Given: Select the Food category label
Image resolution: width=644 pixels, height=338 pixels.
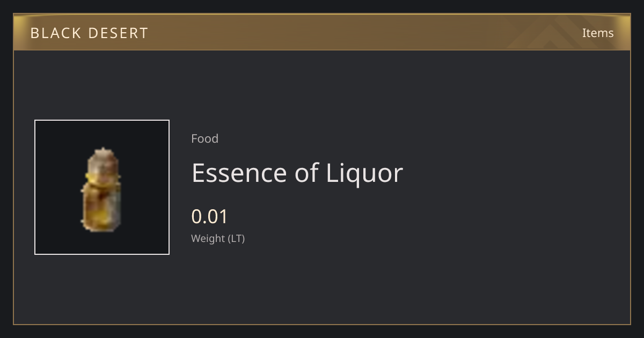Looking at the screenshot, I should point(204,138).
